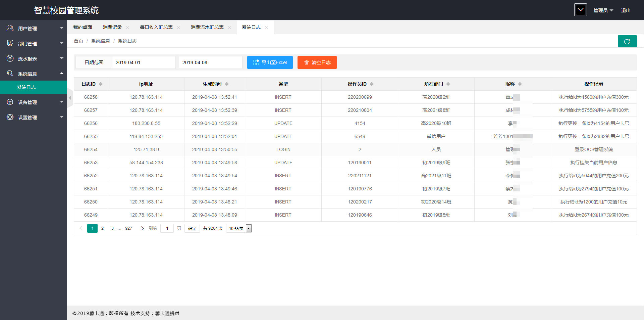Close the 每日收入汇总表 tab
This screenshot has height=320, width=644.
click(x=178, y=28)
